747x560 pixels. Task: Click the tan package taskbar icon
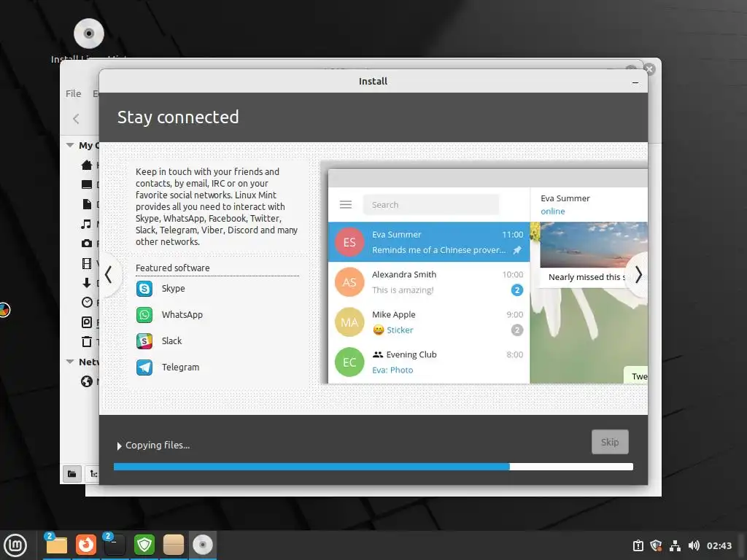tap(174, 545)
